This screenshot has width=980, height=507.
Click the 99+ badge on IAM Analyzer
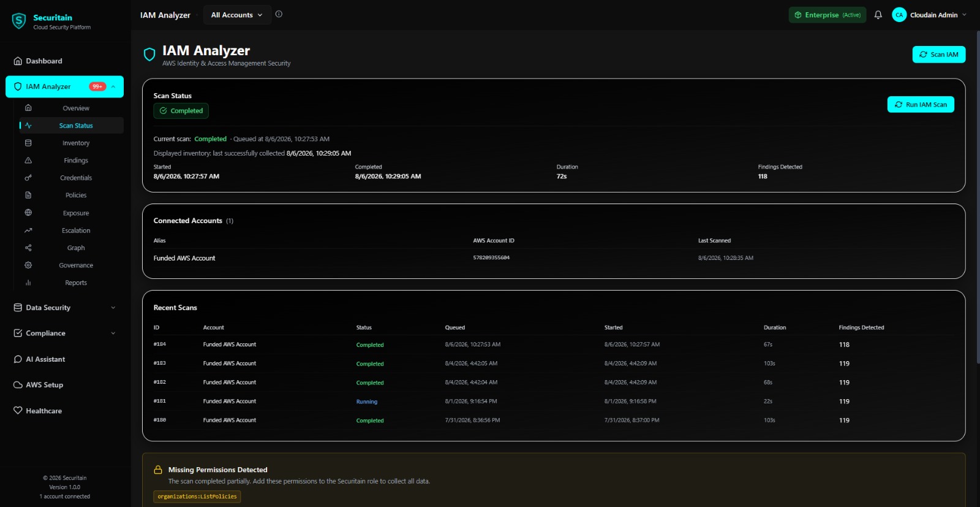[97, 86]
